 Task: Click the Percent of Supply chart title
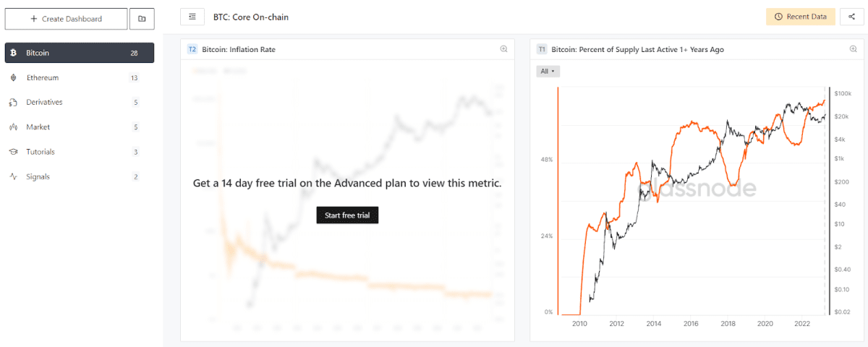[x=637, y=49]
